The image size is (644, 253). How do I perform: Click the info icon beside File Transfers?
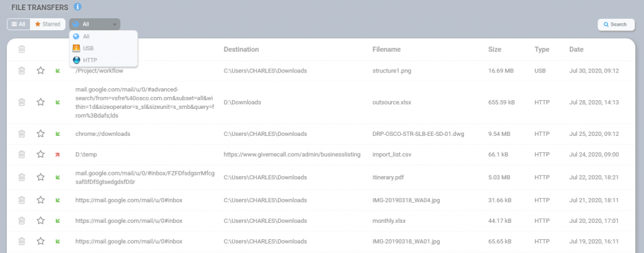tap(77, 6)
